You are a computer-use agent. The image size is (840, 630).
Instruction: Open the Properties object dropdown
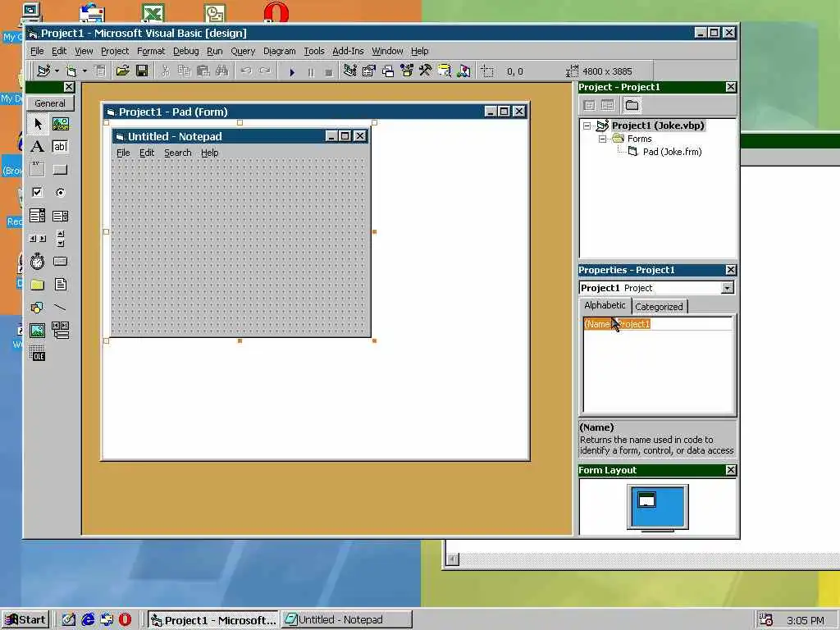coord(727,288)
